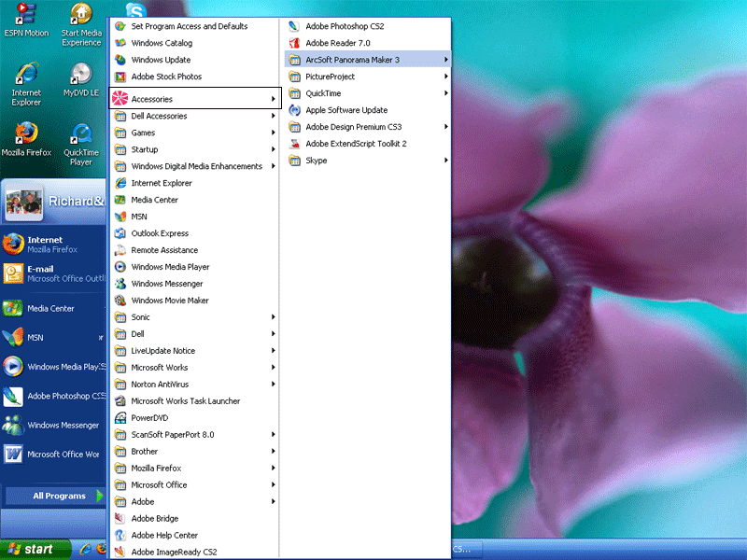
Task: Select Internet Explorer in All Programs list
Action: [x=194, y=183]
